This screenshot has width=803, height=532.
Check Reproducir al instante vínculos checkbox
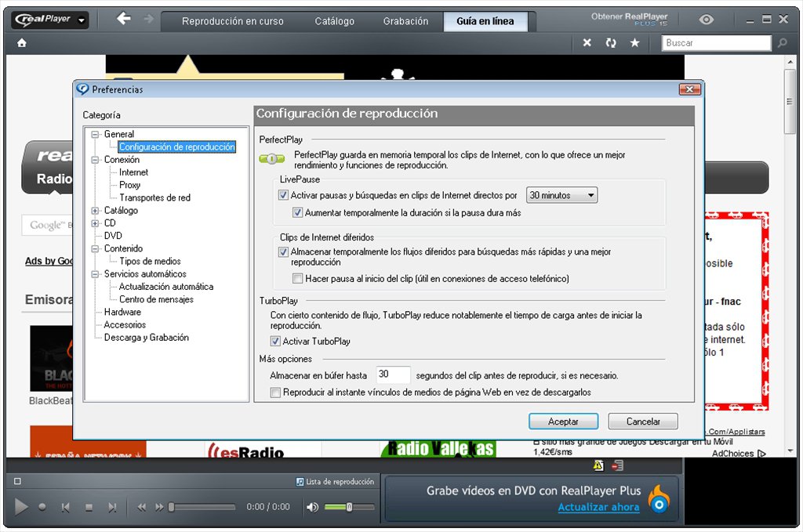coord(275,393)
